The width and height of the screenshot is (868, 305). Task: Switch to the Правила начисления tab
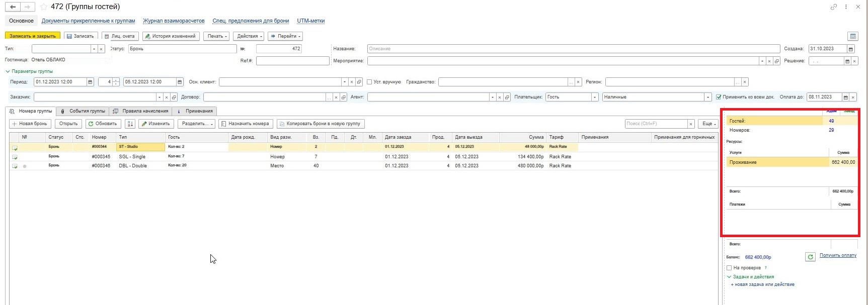tap(141, 111)
